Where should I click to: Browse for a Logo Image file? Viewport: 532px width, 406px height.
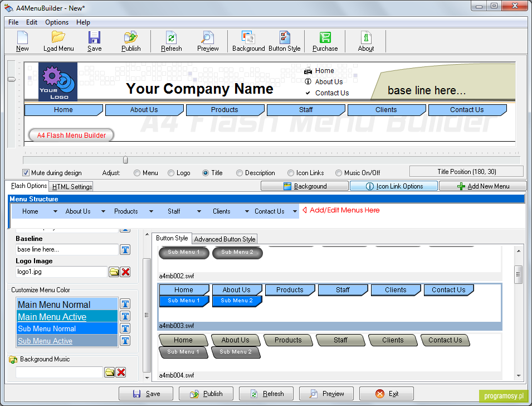coord(114,272)
